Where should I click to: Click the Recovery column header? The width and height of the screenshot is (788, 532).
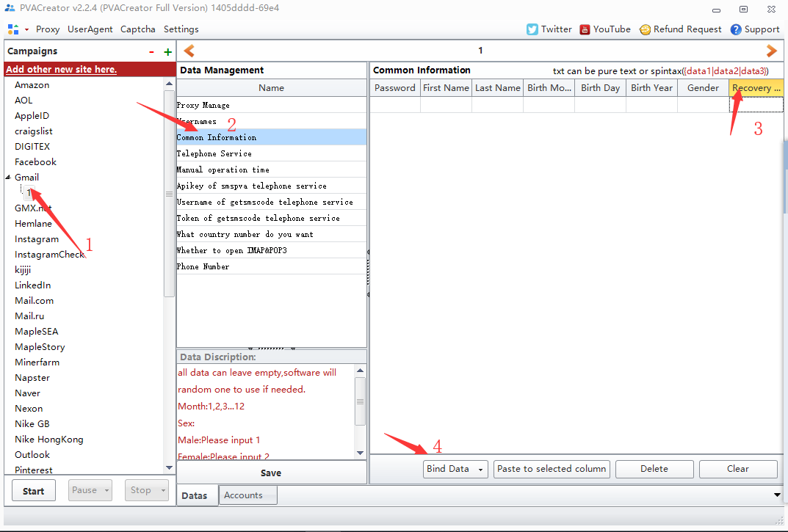pos(756,88)
